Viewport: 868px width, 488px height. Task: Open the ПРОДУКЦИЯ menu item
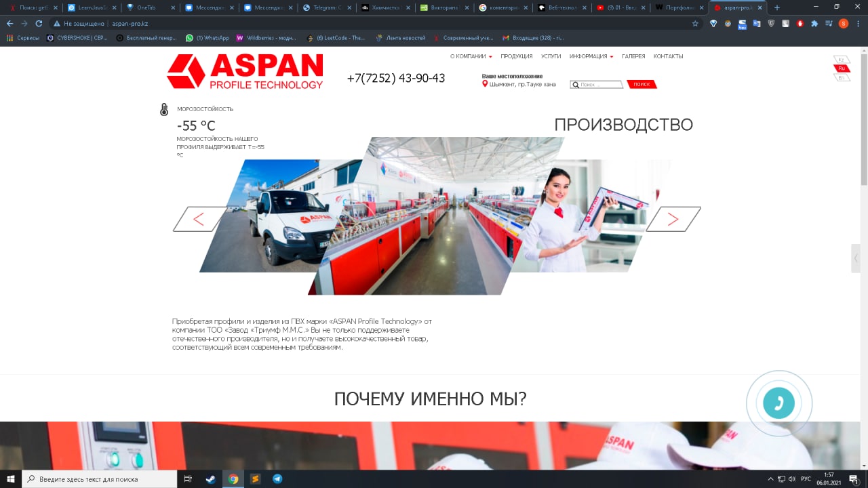point(517,56)
